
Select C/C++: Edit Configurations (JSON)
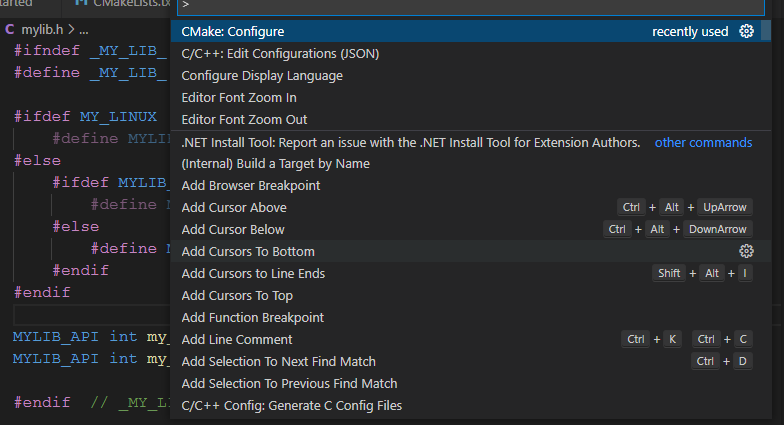point(470,54)
